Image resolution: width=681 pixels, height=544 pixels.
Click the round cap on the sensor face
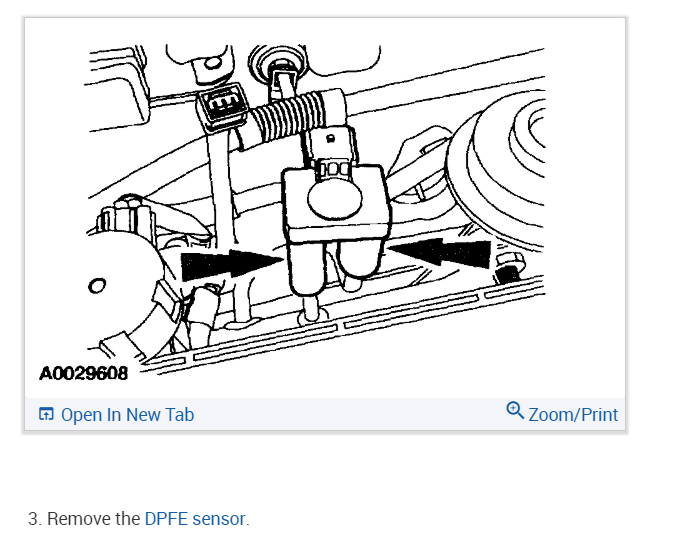pos(334,197)
